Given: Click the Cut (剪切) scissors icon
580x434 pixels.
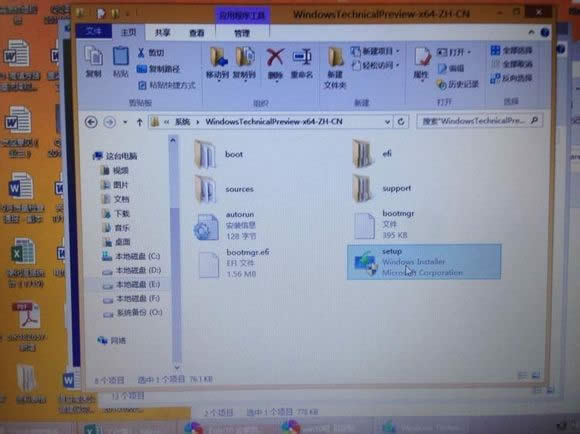Looking at the screenshot, I should [x=141, y=53].
